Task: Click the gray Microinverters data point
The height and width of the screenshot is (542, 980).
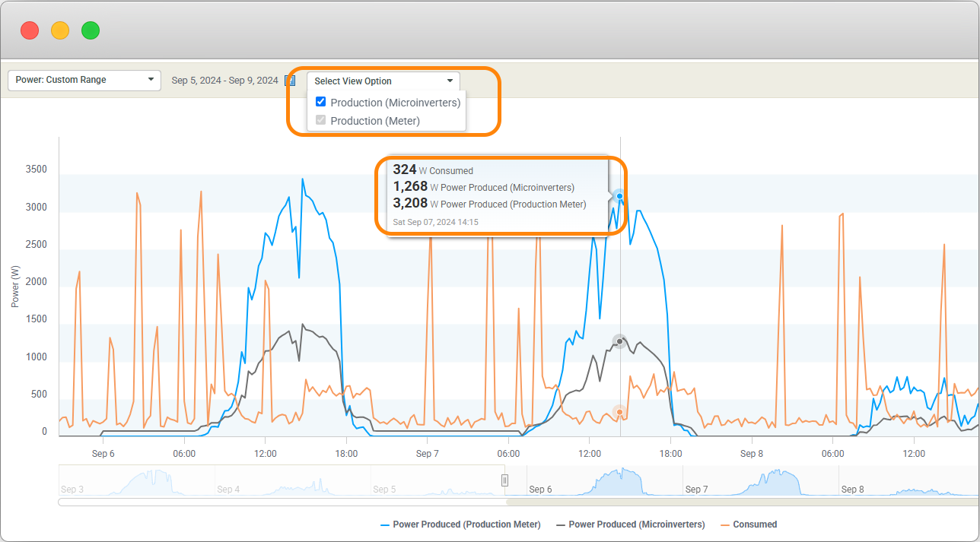Action: (x=620, y=341)
